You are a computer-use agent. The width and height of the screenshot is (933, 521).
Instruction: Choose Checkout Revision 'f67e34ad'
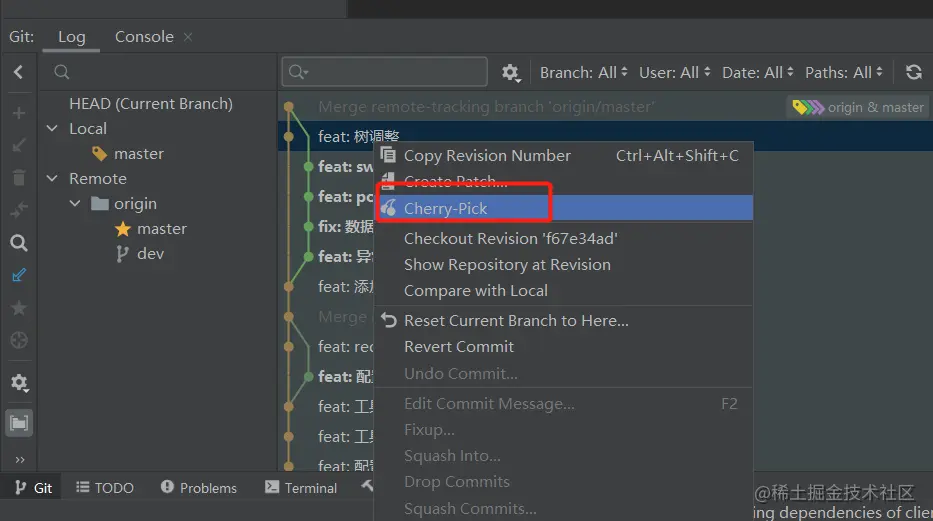click(563, 238)
